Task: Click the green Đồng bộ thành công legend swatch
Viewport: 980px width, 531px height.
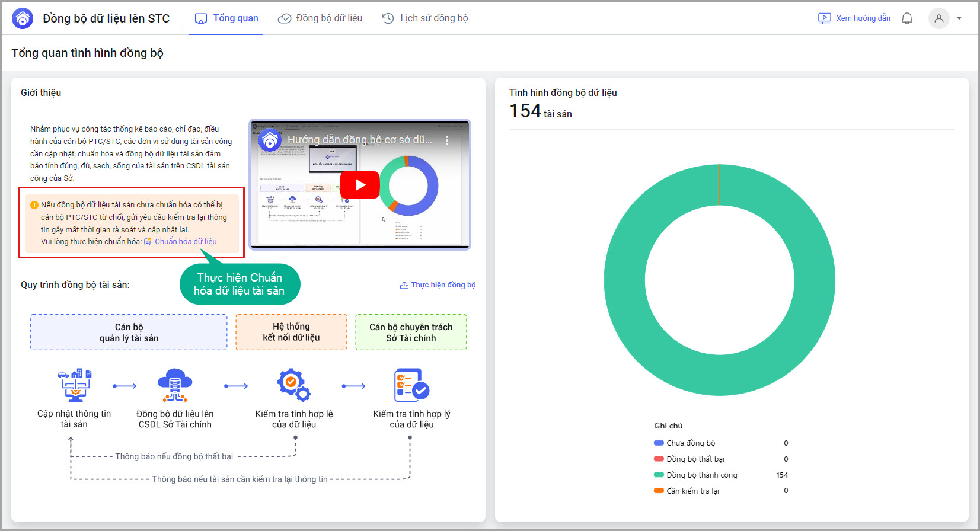Action: click(x=659, y=475)
